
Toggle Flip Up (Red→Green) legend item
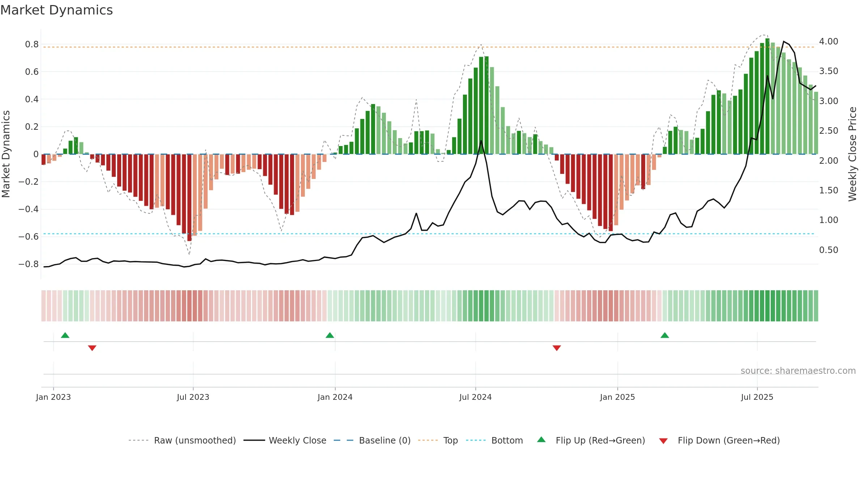591,440
